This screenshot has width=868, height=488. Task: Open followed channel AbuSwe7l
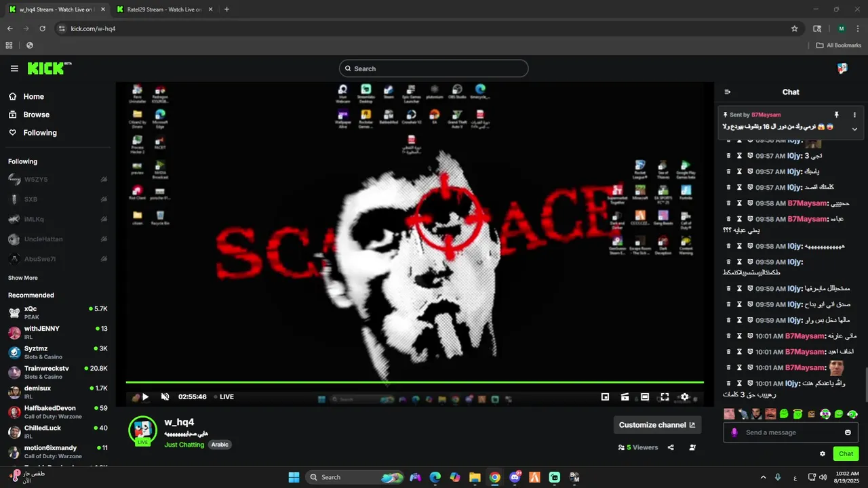click(x=58, y=259)
